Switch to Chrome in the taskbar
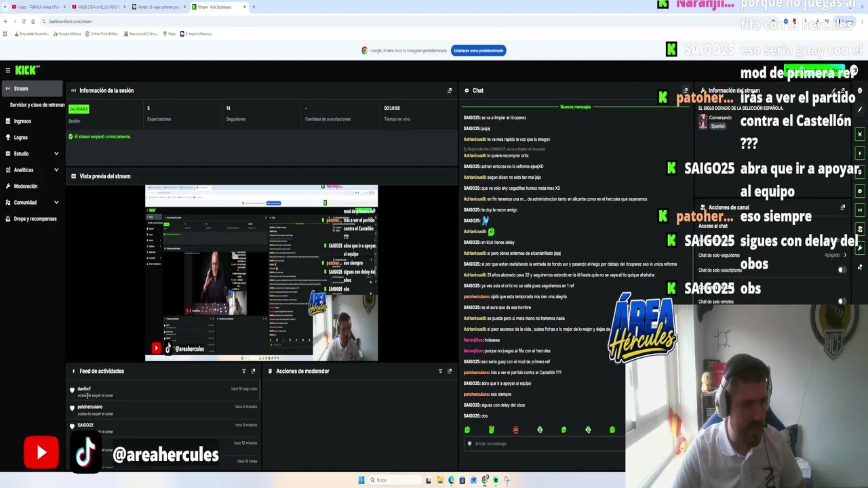The image size is (868, 488). 485,480
